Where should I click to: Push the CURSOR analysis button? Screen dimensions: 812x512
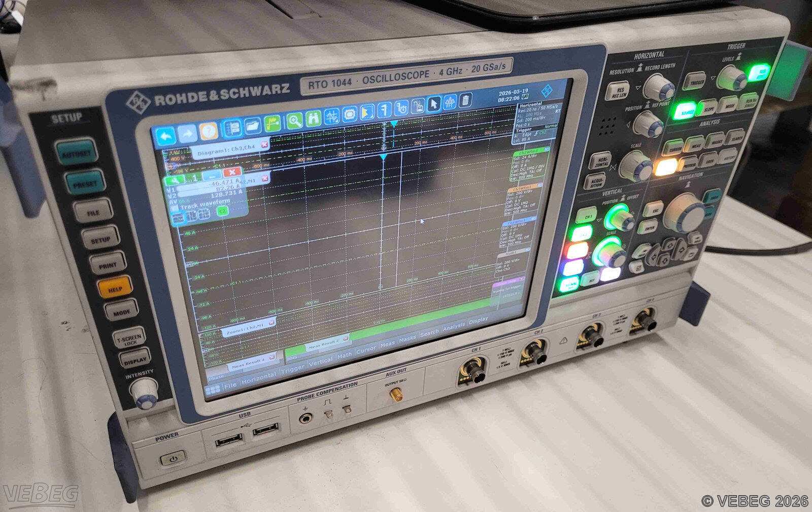[x=674, y=149]
